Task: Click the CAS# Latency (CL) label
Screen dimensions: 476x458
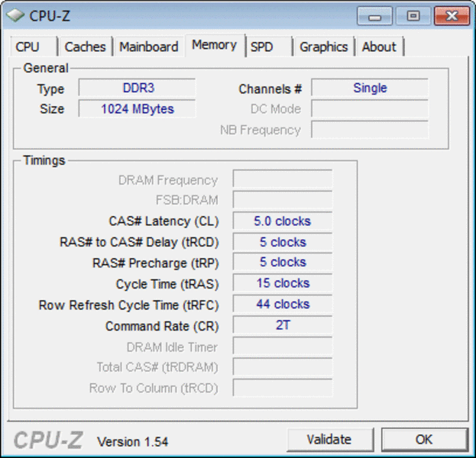Action: [x=164, y=221]
